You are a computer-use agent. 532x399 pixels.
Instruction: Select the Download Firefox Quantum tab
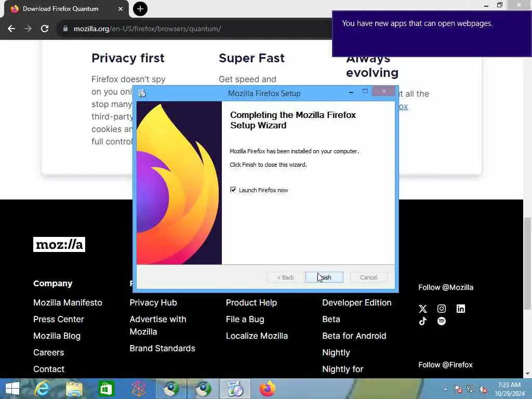(x=66, y=9)
